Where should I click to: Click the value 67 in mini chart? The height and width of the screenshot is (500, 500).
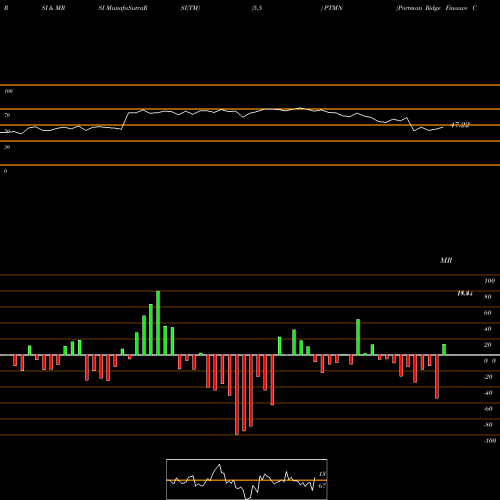[322, 486]
